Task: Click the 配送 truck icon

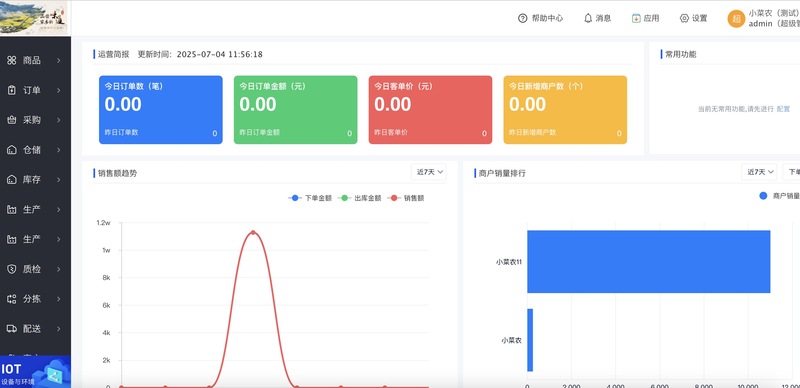Action: point(12,329)
